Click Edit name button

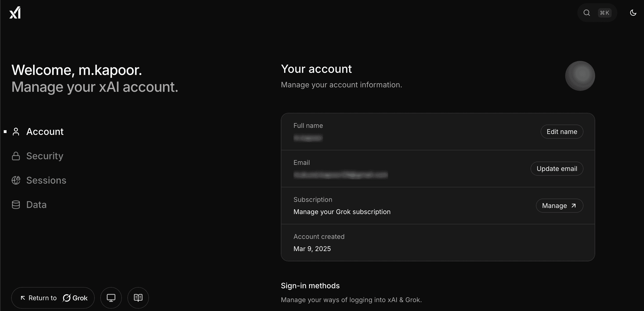562,132
